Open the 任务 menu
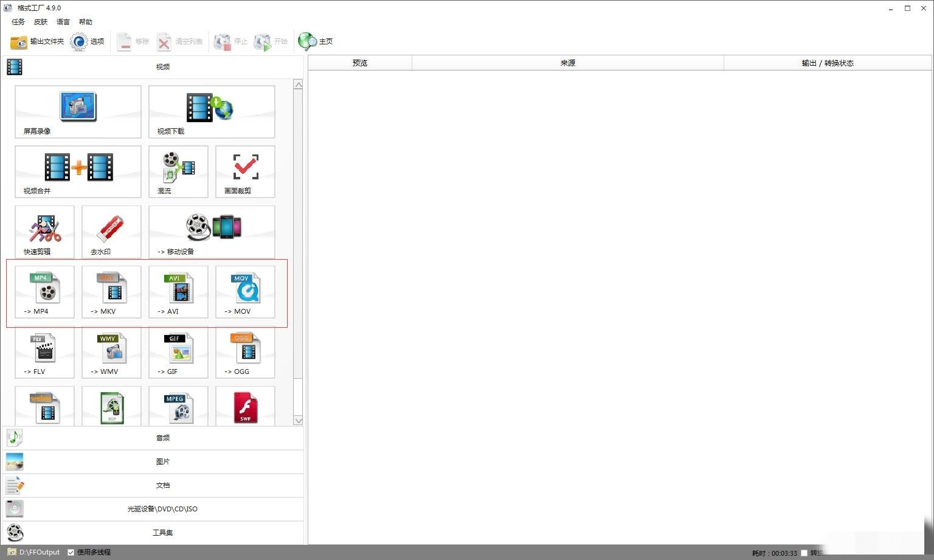Image resolution: width=934 pixels, height=560 pixels. pyautogui.click(x=18, y=22)
